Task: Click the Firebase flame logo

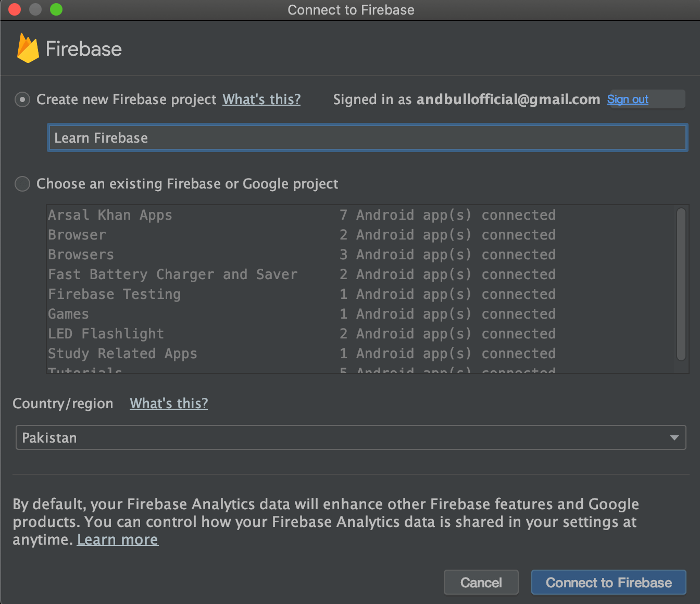Action: point(28,47)
